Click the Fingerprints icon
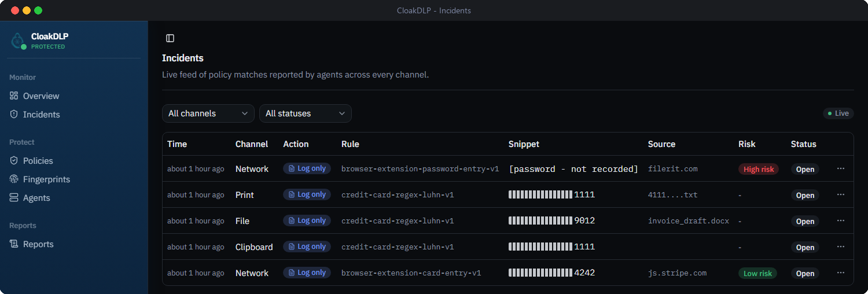Image resolution: width=868 pixels, height=294 pixels. [14, 179]
